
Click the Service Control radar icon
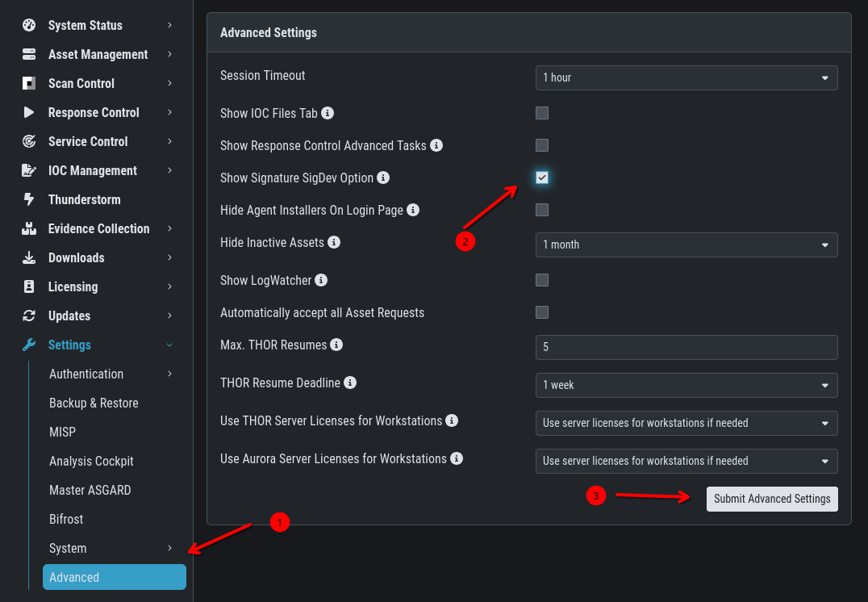coord(29,141)
